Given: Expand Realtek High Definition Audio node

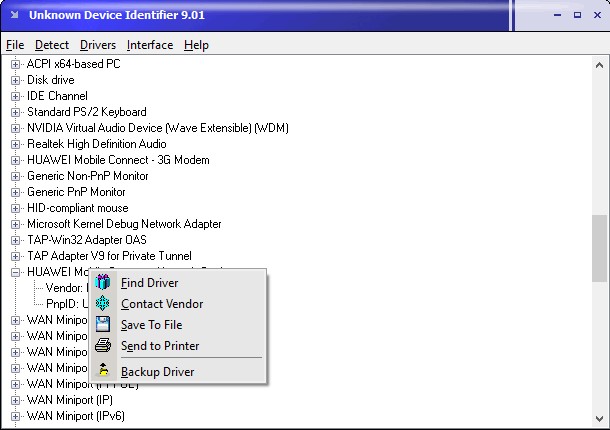Looking at the screenshot, I should coord(15,144).
